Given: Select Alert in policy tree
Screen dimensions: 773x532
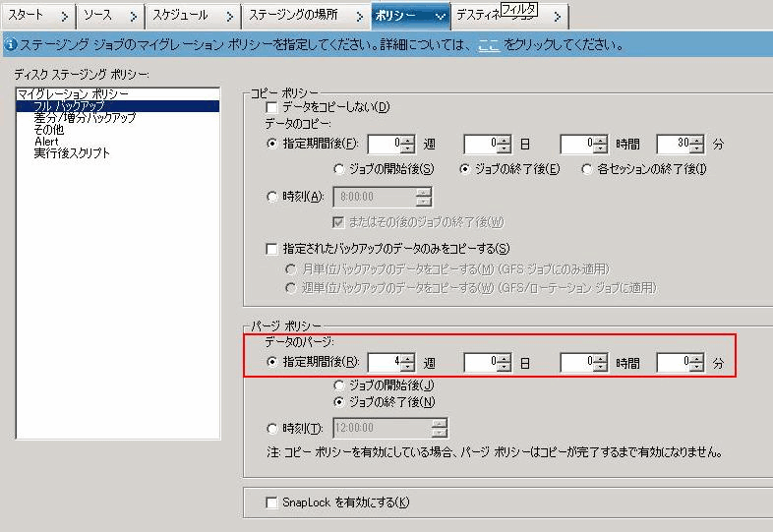Looking at the screenshot, I should pyautogui.click(x=46, y=141).
